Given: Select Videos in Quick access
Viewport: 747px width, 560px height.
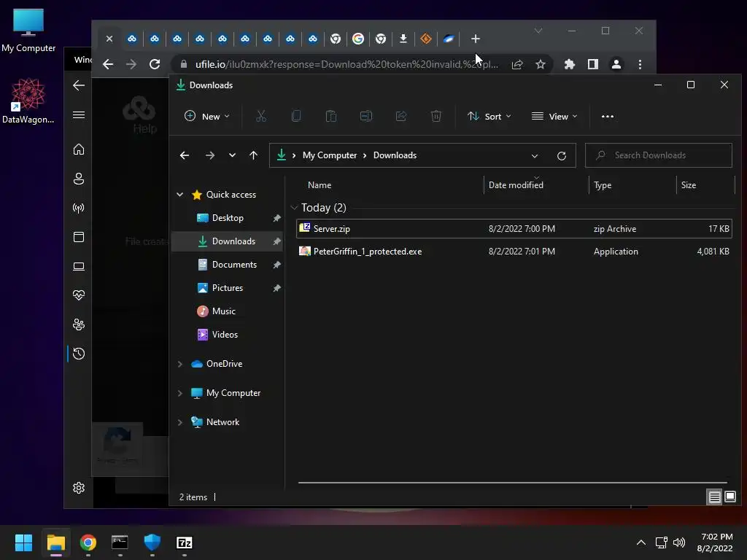Looking at the screenshot, I should [227, 334].
